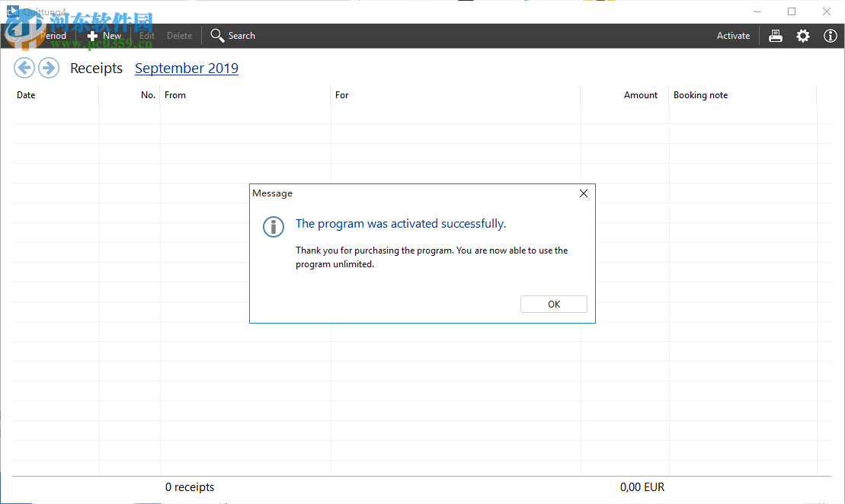
Task: Click the info icon in the top toolbar
Action: 831,36
